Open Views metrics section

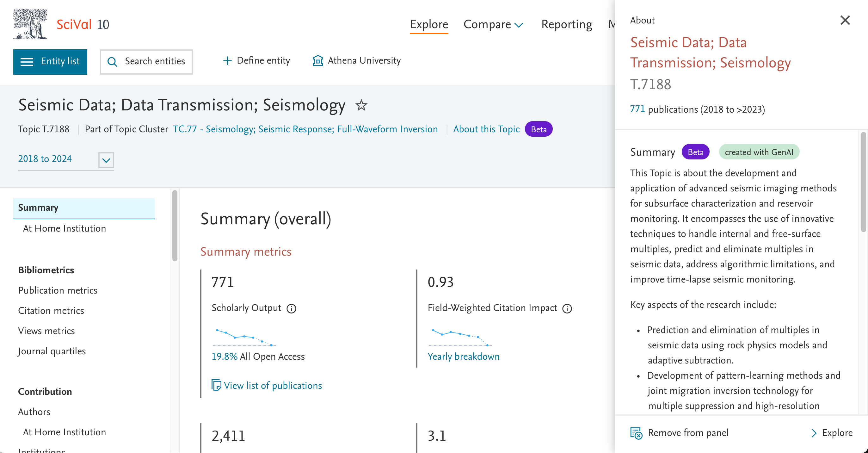[x=46, y=331]
